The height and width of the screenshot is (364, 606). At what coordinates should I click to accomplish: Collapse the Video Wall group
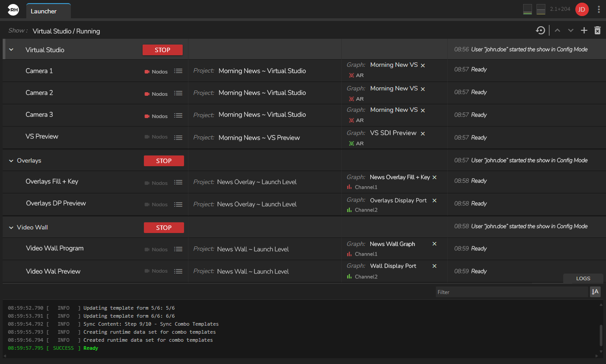pos(12,228)
